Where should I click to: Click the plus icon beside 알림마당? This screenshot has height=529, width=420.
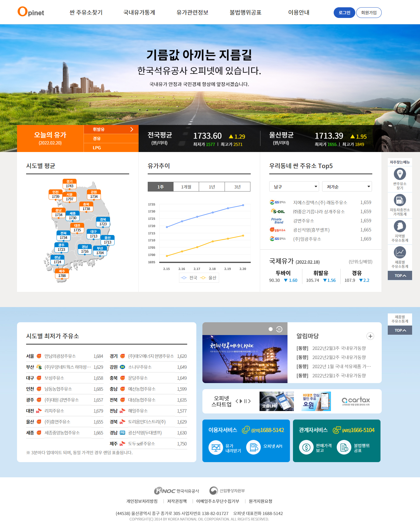370,336
